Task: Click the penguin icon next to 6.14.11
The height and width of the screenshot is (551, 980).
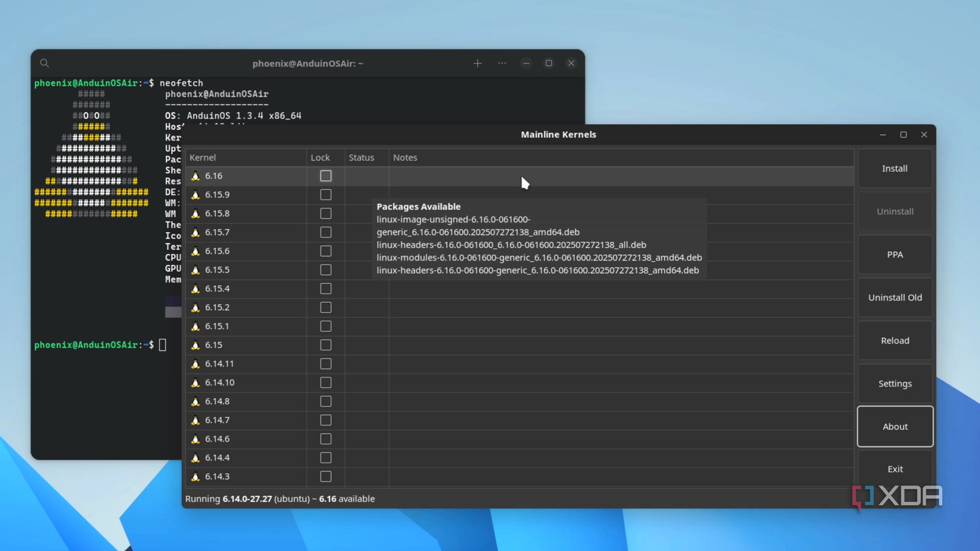Action: click(x=195, y=363)
